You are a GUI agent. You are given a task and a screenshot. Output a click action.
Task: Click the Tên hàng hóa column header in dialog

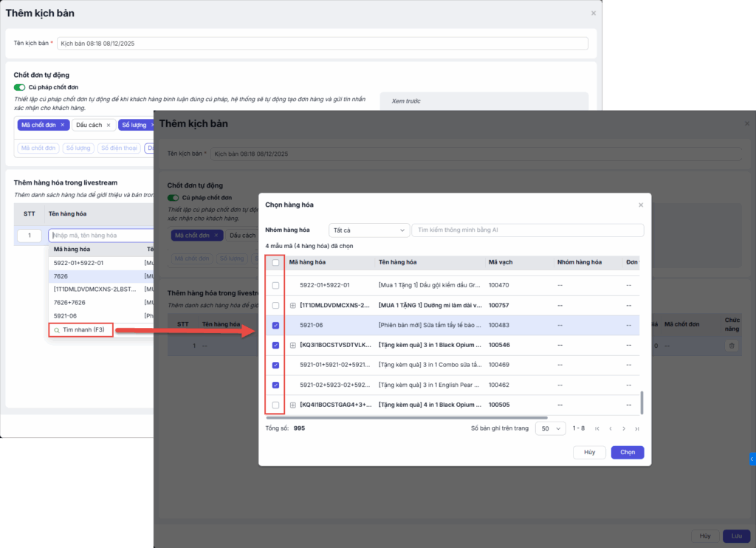[x=397, y=262]
